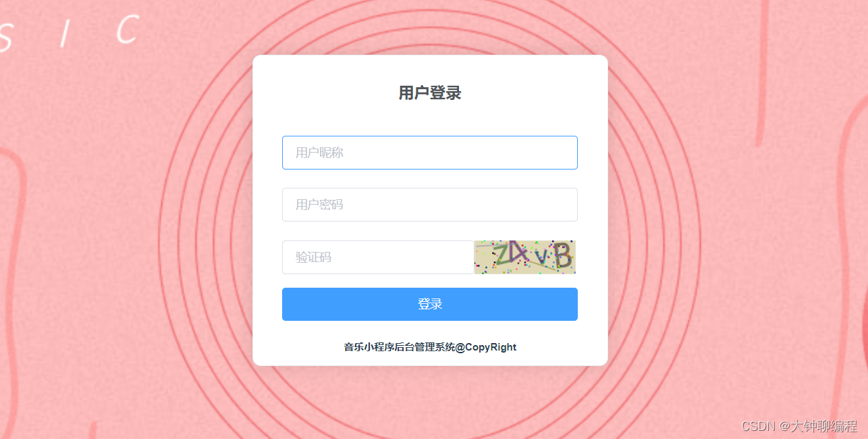Click the partial white letter S at top-left
The image size is (868, 439).
click(x=5, y=39)
